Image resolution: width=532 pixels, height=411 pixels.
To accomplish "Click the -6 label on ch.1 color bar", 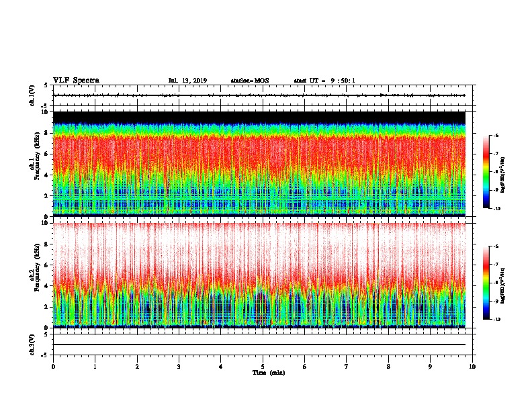I will click(496, 135).
